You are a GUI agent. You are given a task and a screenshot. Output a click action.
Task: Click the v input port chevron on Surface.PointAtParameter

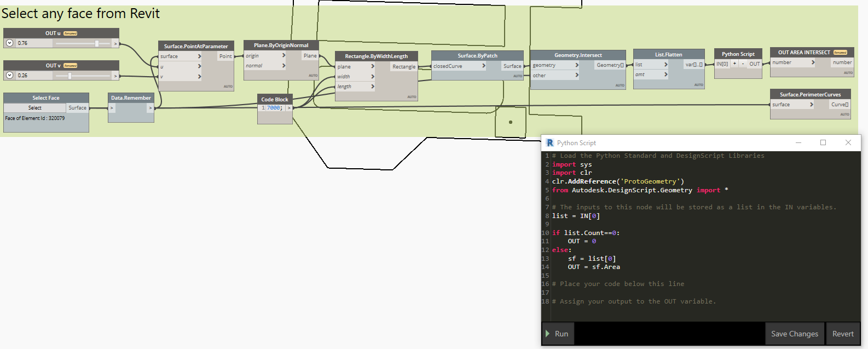point(199,76)
